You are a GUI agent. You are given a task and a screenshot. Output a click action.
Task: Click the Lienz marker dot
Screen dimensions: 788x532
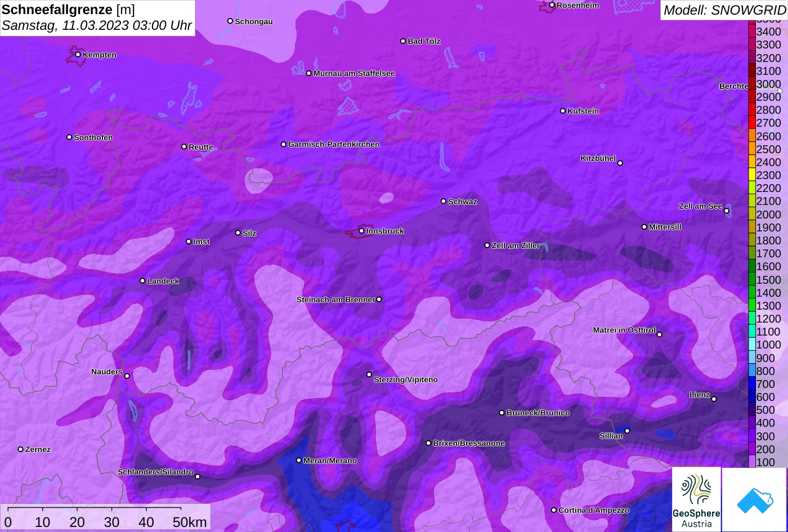click(714, 399)
